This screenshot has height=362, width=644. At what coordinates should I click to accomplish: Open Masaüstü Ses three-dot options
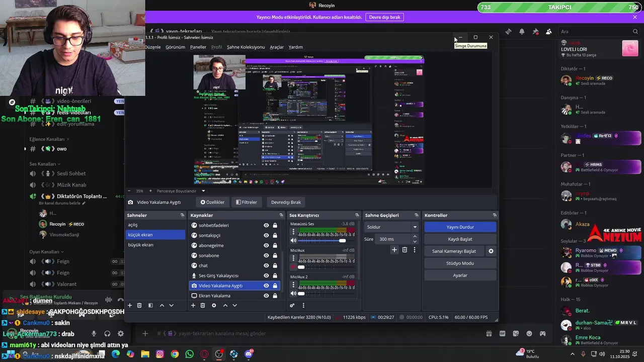[x=293, y=232]
